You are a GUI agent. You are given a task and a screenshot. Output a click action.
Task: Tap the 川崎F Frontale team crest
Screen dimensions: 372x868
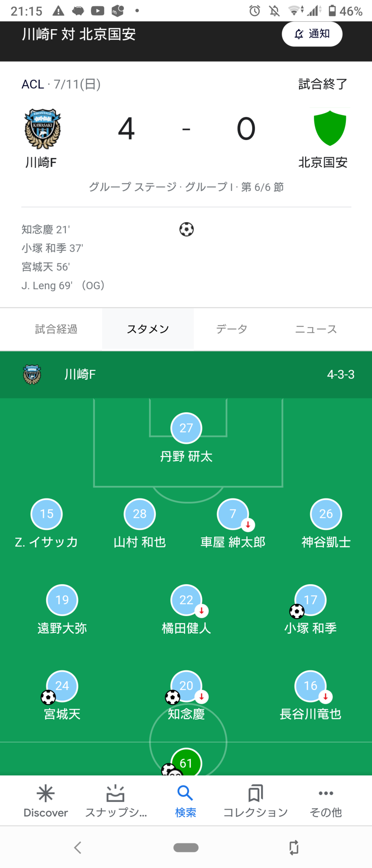[43, 129]
